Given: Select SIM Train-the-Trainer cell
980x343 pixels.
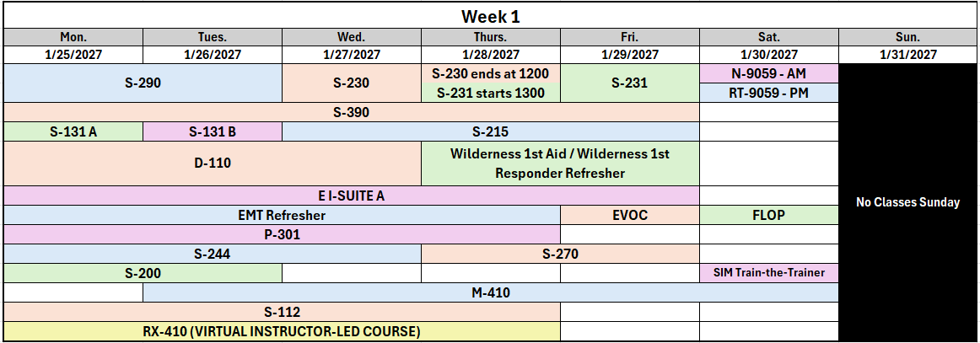Looking at the screenshot, I should tap(769, 273).
